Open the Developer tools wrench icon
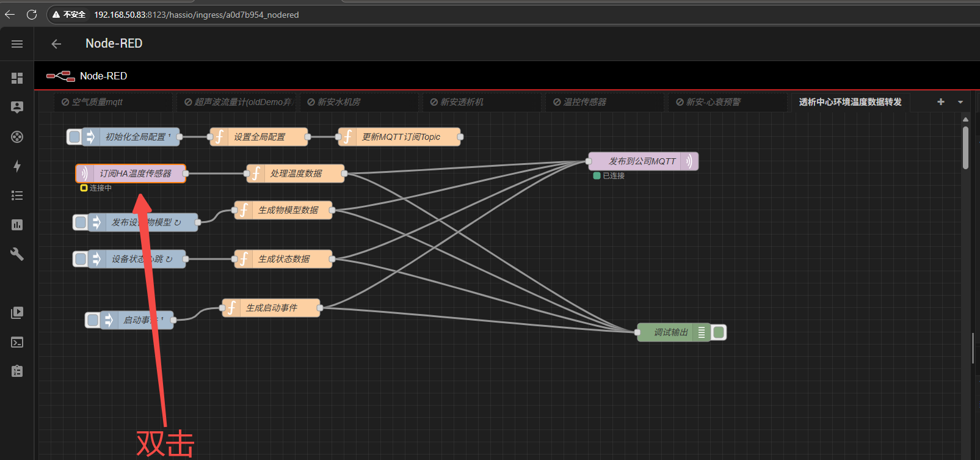Image resolution: width=980 pixels, height=460 pixels. coord(17,254)
